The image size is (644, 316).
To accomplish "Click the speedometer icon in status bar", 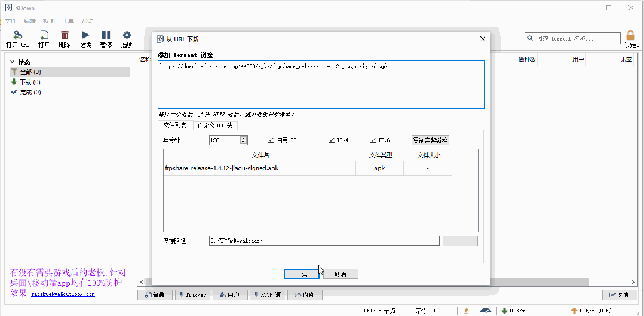I will pos(485,311).
